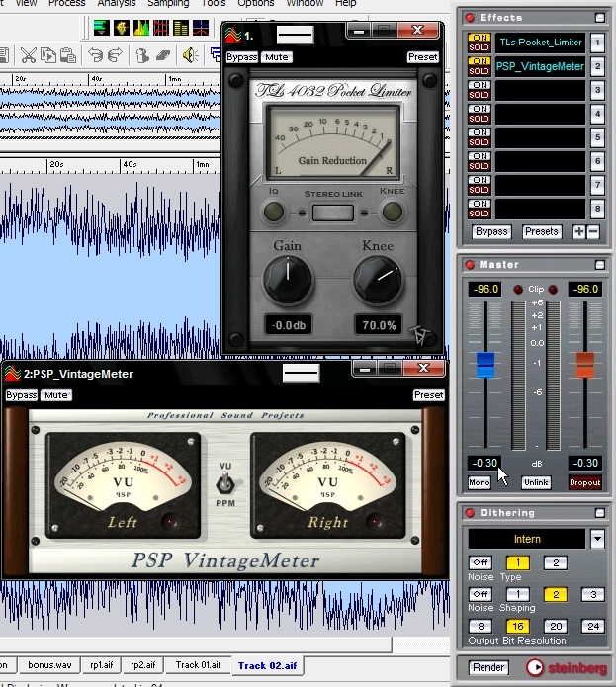Click the Steinberg logo
This screenshot has width=616, height=687.
click(x=567, y=667)
